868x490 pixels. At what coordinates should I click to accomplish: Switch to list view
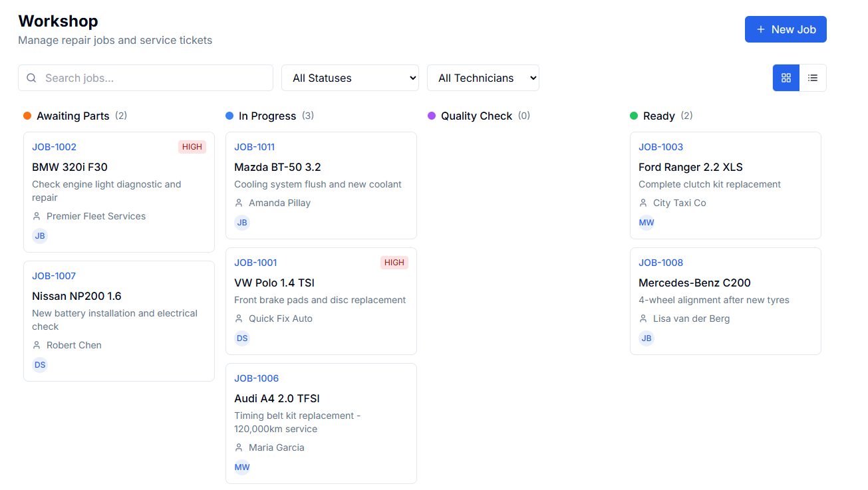813,78
